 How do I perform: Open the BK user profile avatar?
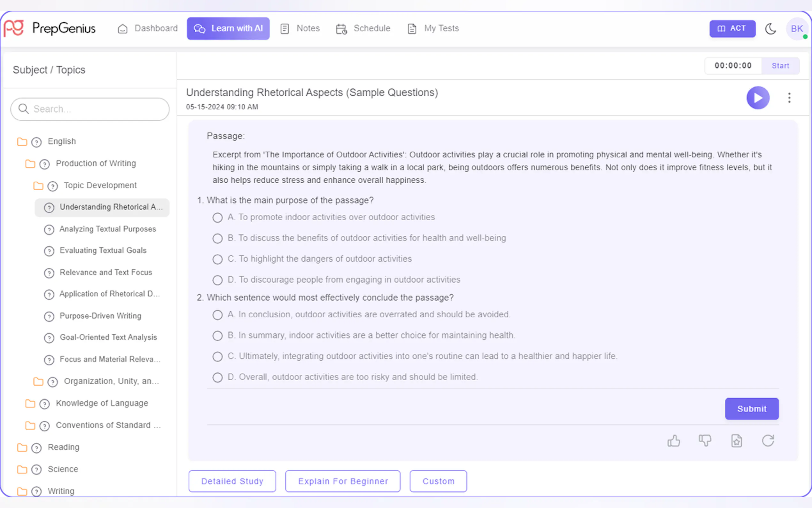pyautogui.click(x=797, y=28)
